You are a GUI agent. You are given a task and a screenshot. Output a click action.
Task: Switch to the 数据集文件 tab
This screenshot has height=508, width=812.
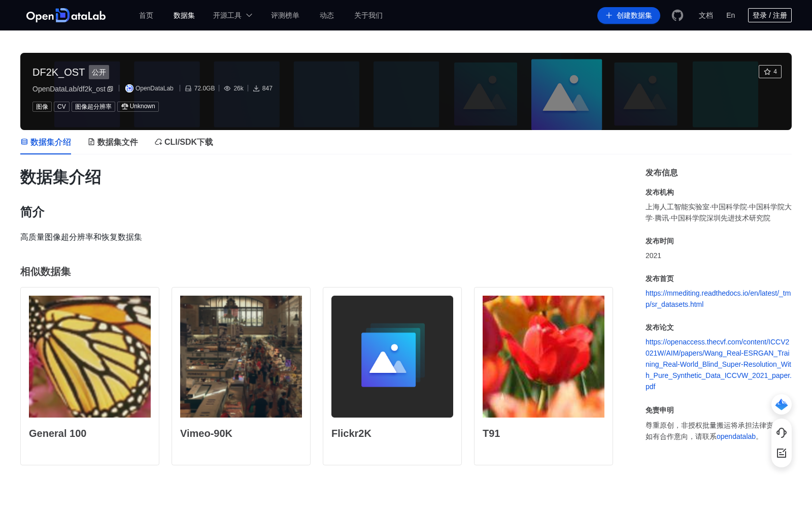pyautogui.click(x=113, y=142)
